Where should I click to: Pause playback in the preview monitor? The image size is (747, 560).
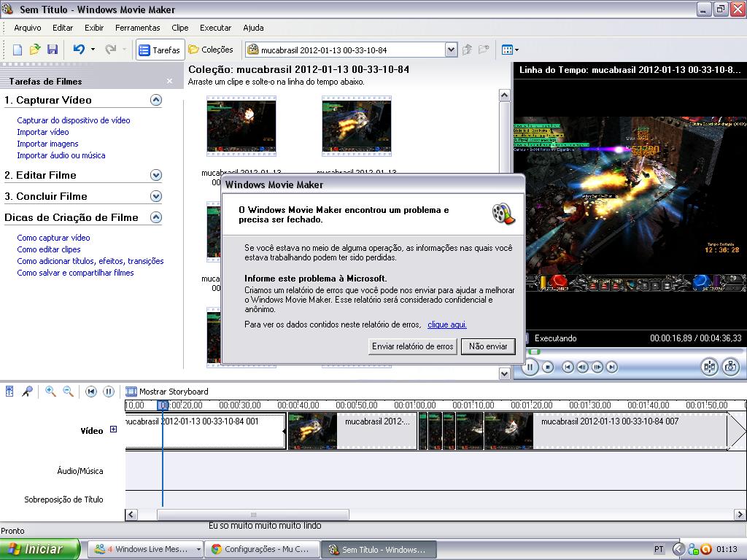point(530,367)
